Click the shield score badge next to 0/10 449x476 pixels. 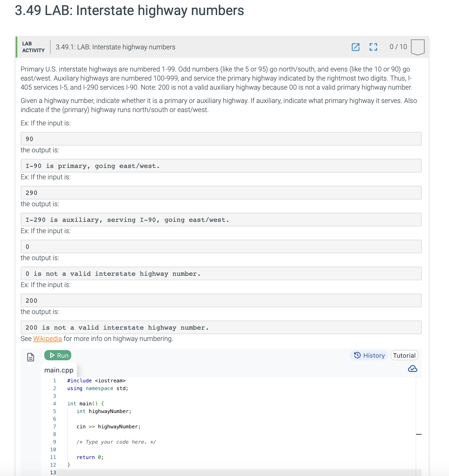[417, 47]
